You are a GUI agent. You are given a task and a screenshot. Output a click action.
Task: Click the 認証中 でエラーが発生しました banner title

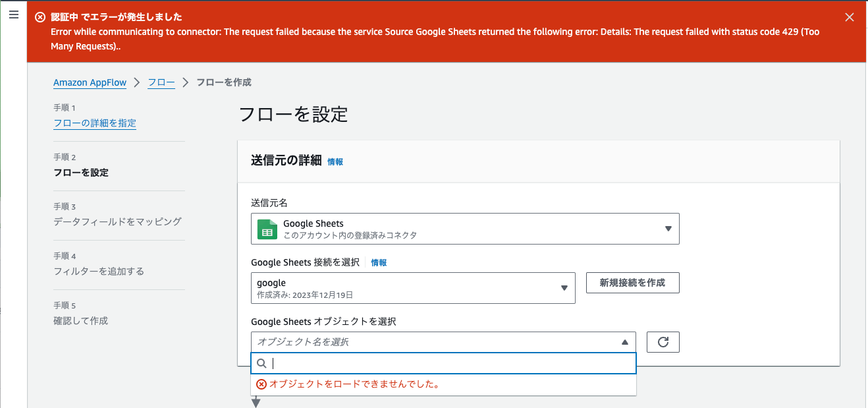click(x=117, y=17)
